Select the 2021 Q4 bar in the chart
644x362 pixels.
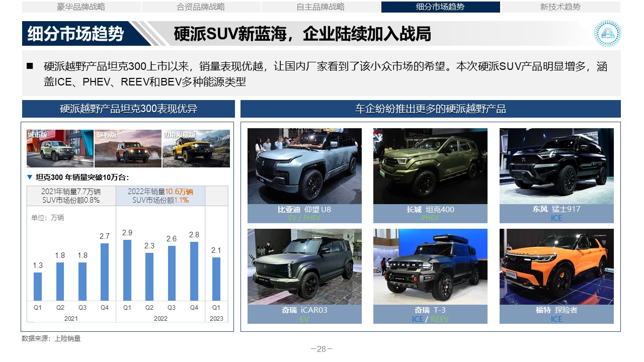click(105, 272)
